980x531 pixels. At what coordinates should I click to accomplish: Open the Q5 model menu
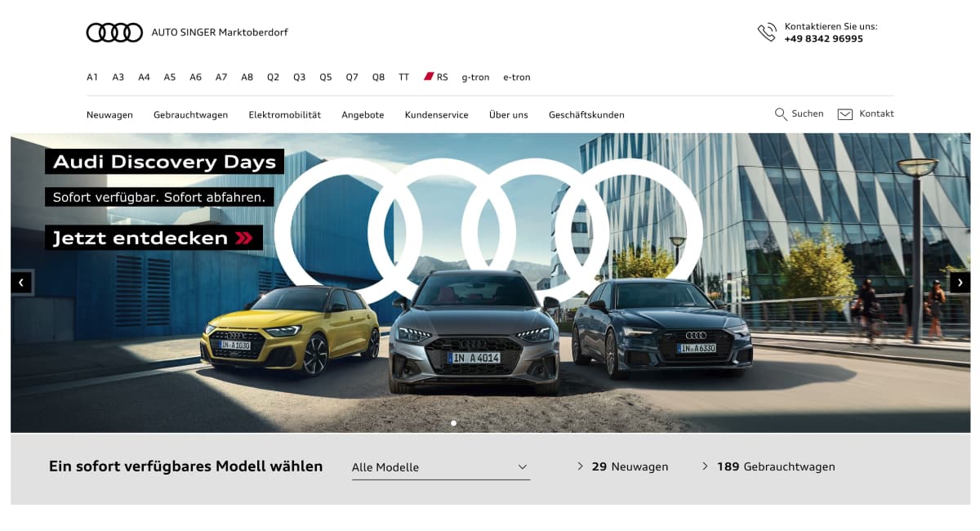click(326, 78)
